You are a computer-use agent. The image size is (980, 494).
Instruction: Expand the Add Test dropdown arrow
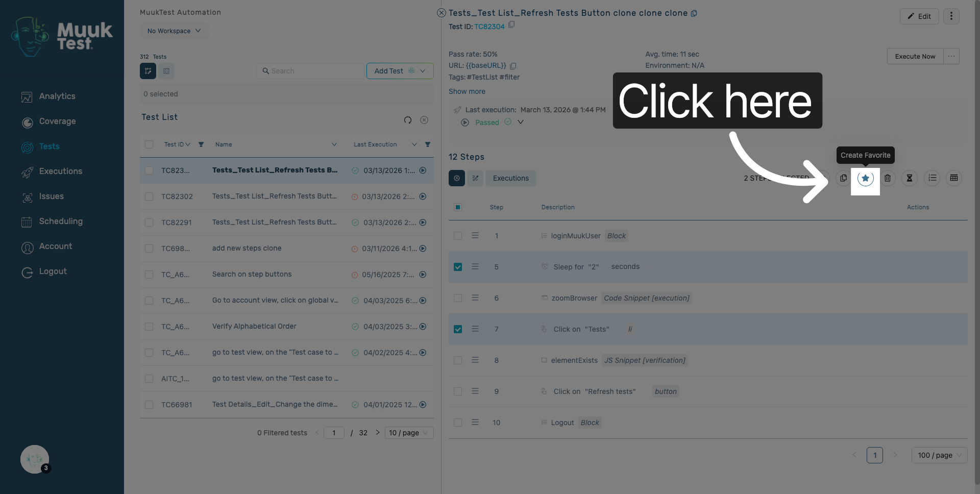point(423,71)
